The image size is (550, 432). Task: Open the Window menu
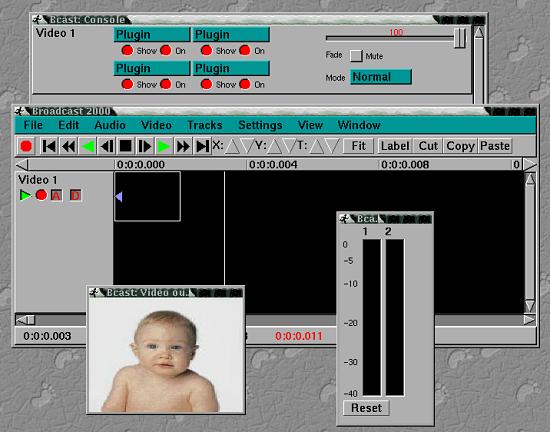(359, 125)
